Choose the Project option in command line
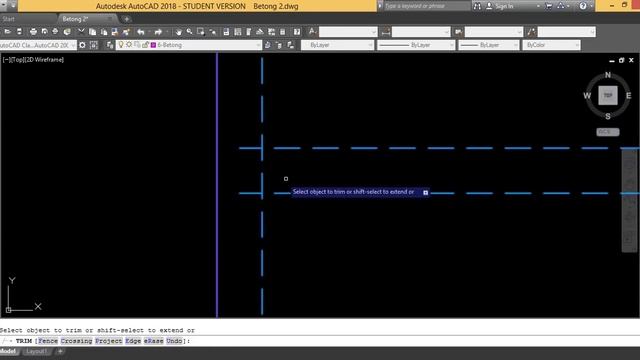 coord(109,341)
